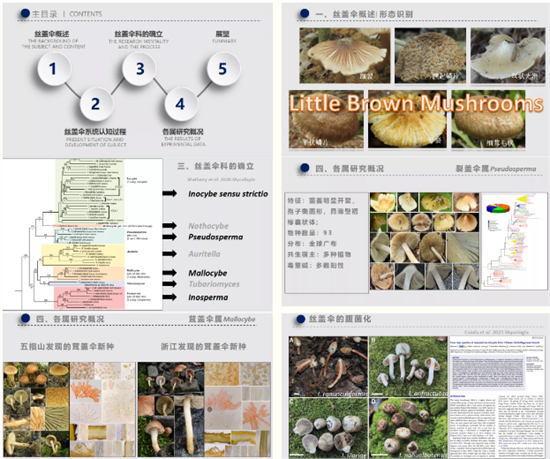
Task: Click the white mushrooms photo labeled B
Action: coord(409,366)
